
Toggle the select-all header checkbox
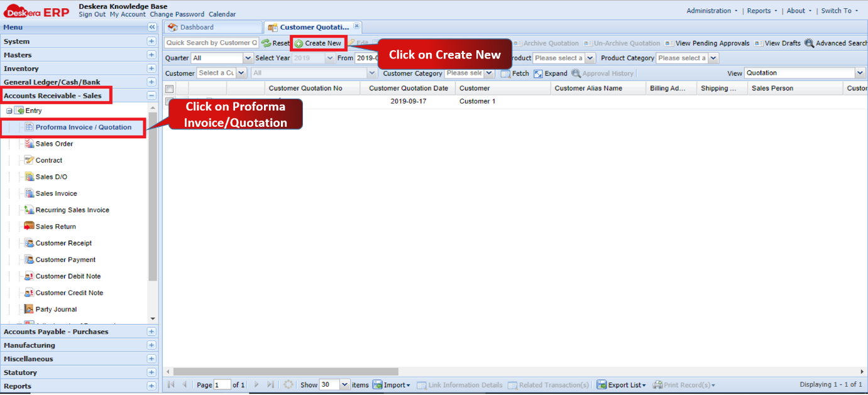coord(169,89)
